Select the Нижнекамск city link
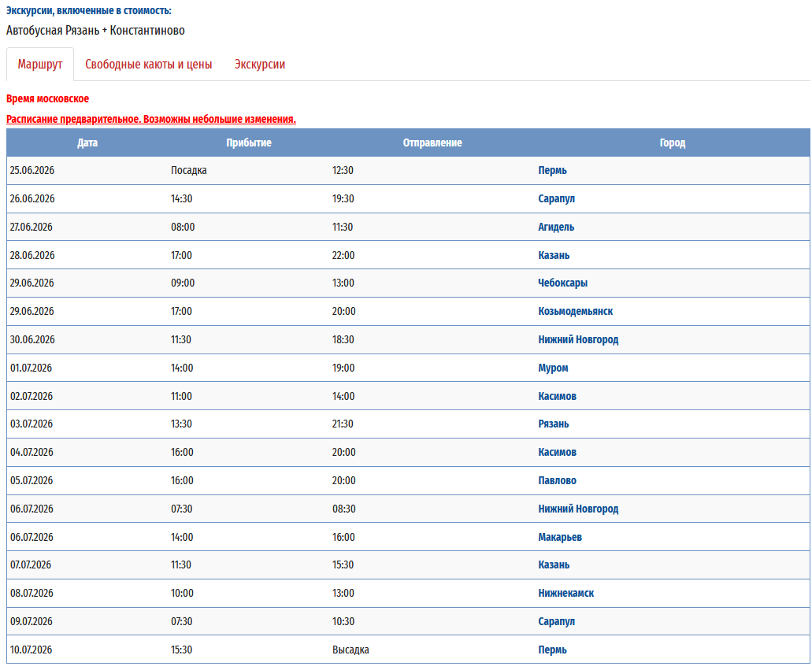Image resolution: width=812 pixels, height=670 pixels. coord(565,594)
